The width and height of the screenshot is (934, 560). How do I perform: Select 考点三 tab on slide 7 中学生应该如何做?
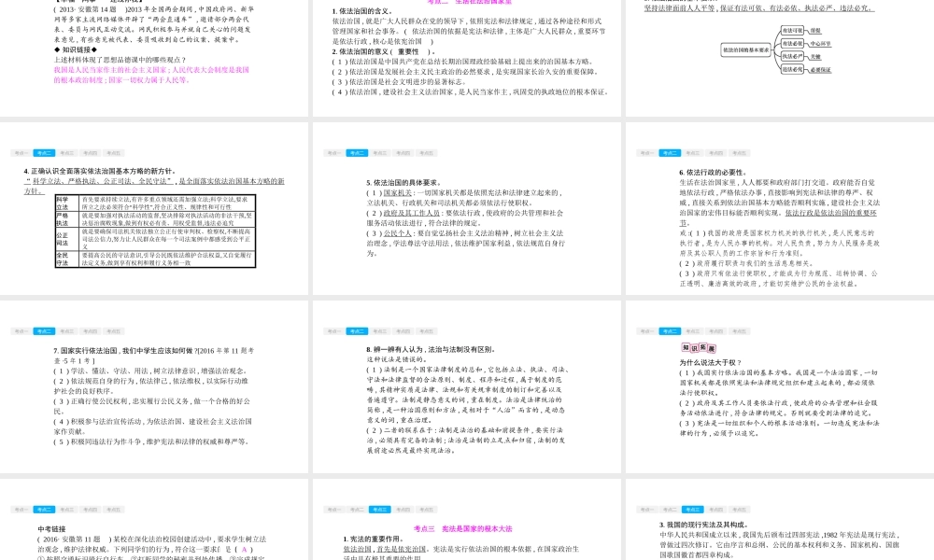(x=67, y=331)
